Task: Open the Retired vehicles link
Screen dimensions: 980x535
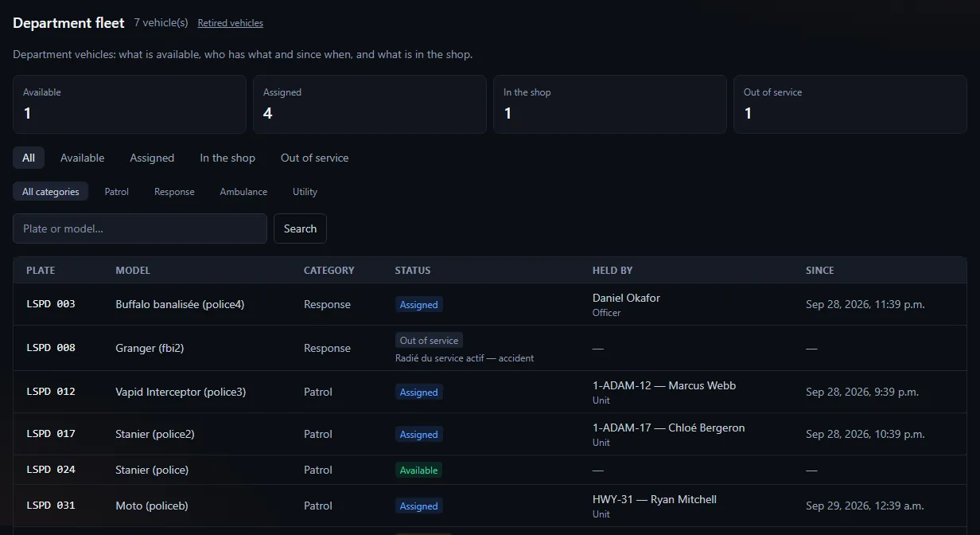Action: point(231,23)
